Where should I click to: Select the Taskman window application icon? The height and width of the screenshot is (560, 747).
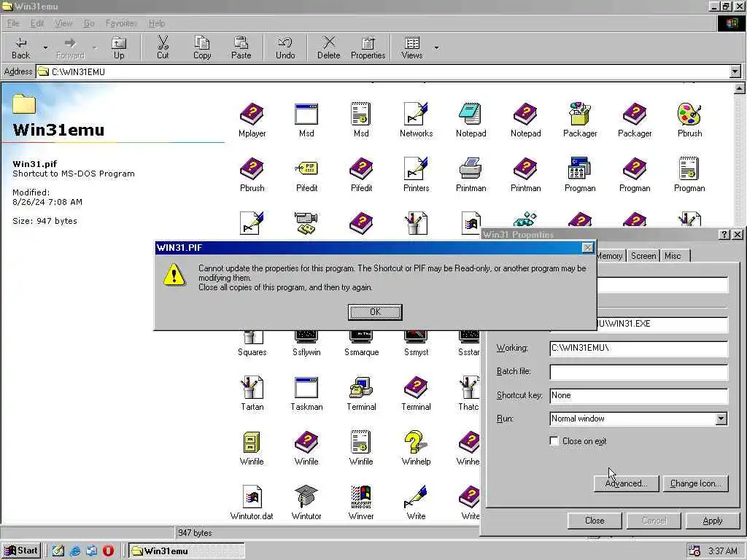coord(306,388)
